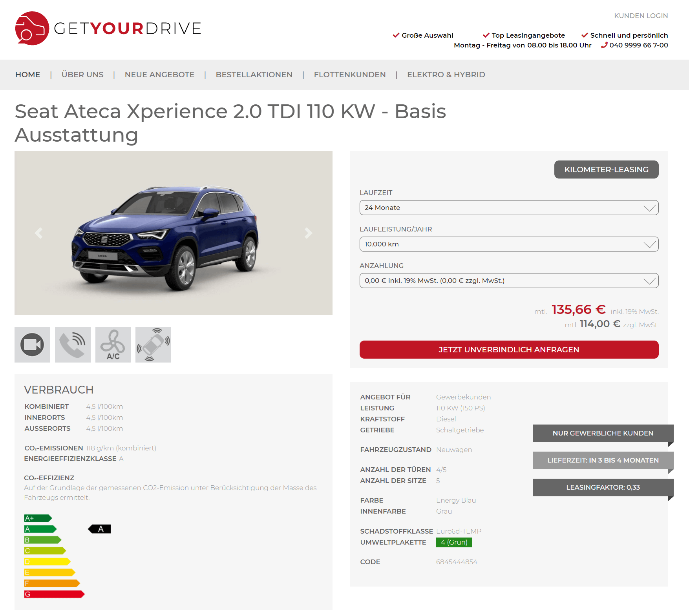Click the Seat Ateca Xperience page title
The image size is (689, 616).
pos(230,123)
